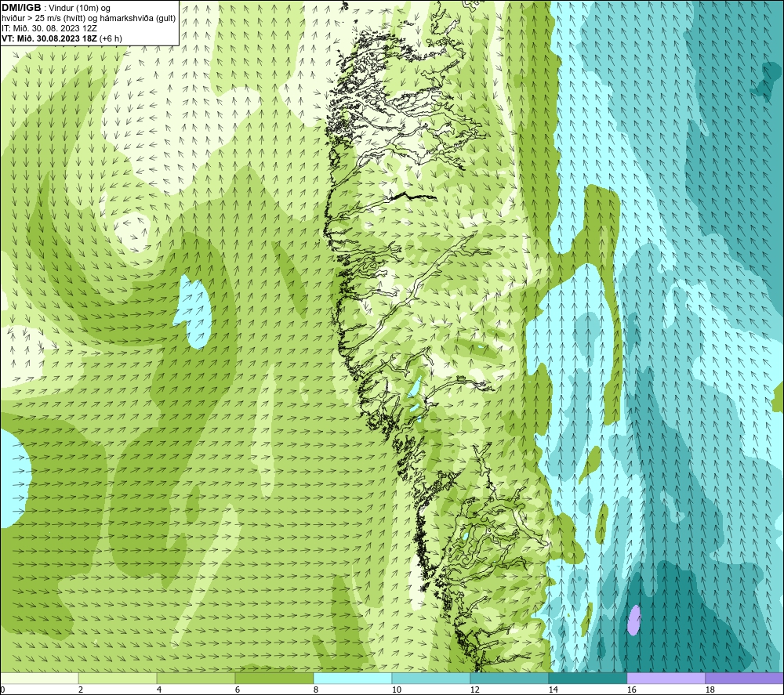The image size is (784, 695).
Task: Click the legend scale label "16"
Action: coord(631,690)
